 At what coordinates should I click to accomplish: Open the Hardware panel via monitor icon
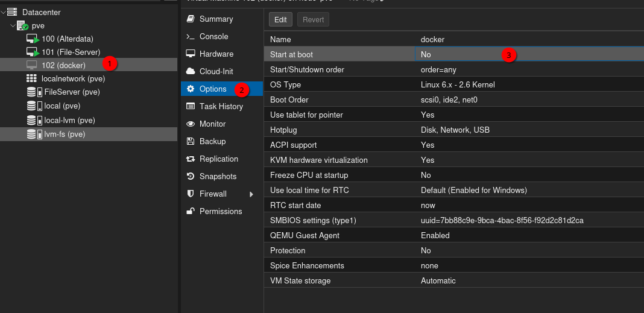pyautogui.click(x=191, y=54)
